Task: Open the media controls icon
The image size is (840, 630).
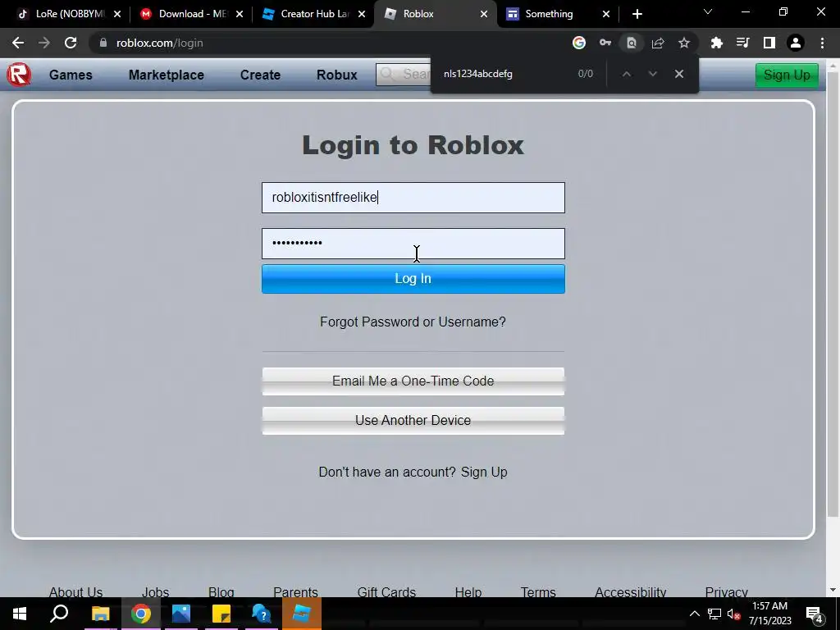Action: pos(742,43)
